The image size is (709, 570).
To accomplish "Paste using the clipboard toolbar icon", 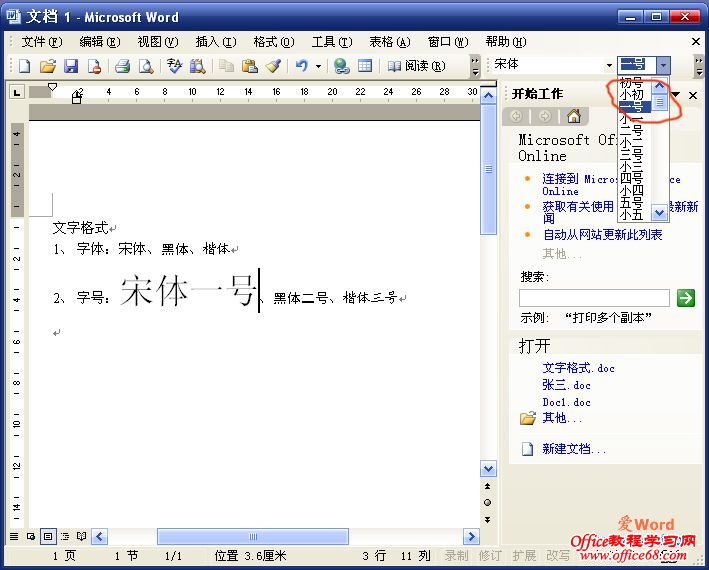I will [250, 66].
